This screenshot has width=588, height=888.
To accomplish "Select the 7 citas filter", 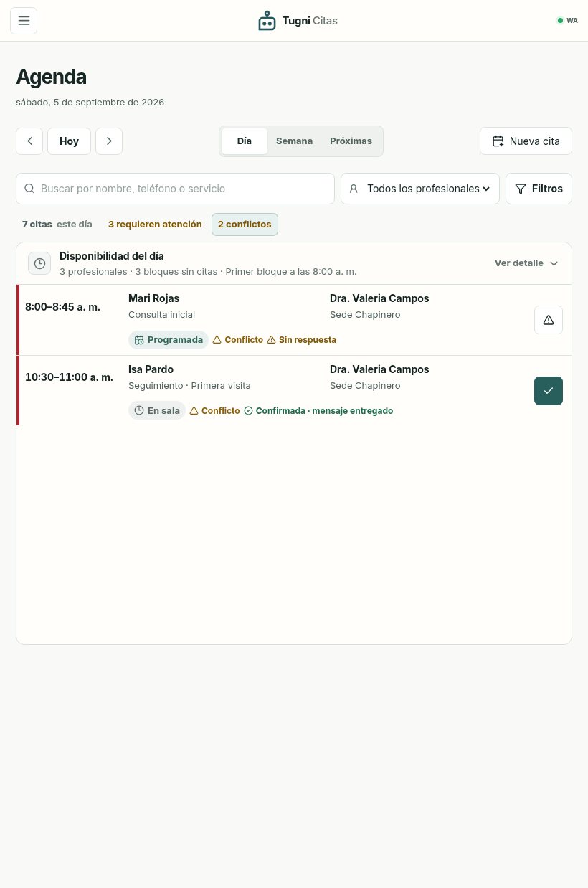I will click(x=57, y=225).
